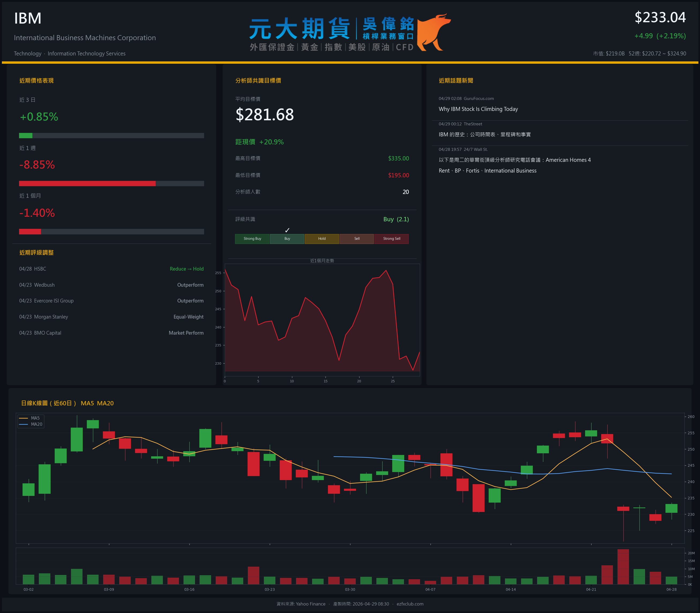
Task: Click the MA5 yellow legend line
Action: pos(24,418)
